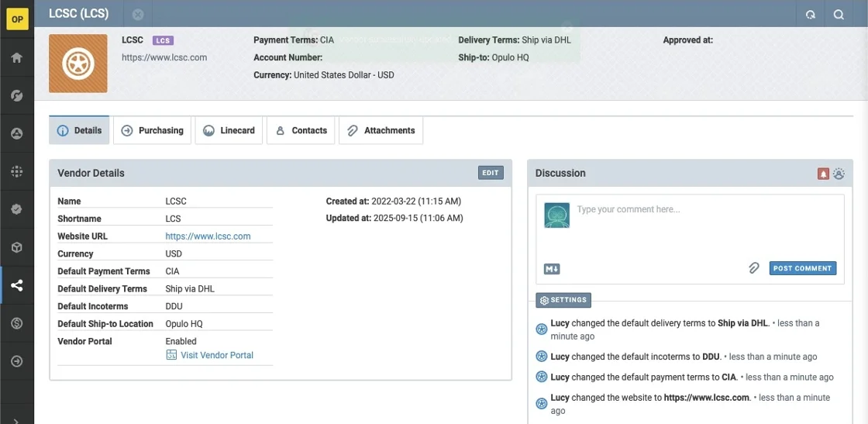Click the search magnifier in top bar

[x=839, y=15]
